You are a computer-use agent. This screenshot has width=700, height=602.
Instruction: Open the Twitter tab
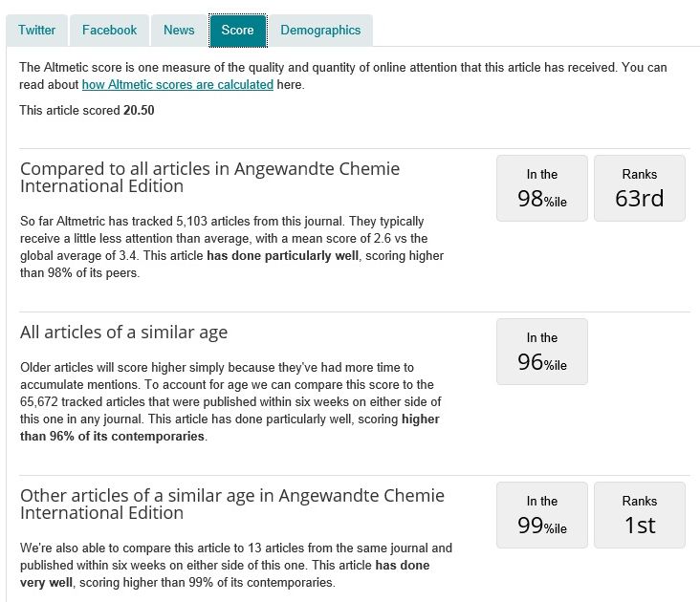point(37,30)
